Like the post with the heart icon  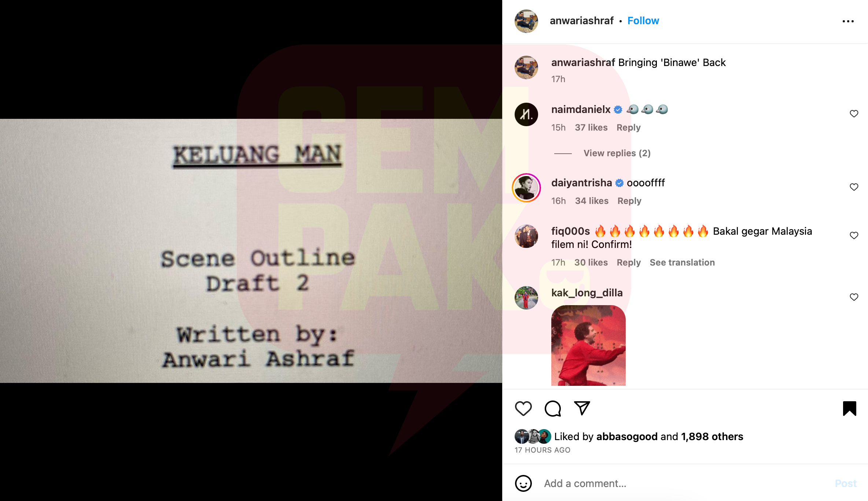[x=523, y=409]
